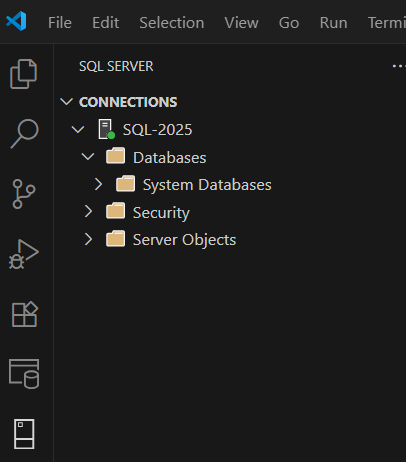Open the SQL Server icon in activity bar
406x462 pixels.
tap(24, 434)
